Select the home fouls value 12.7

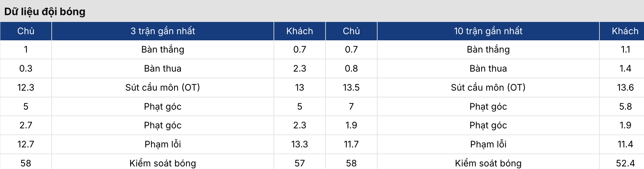26,144
